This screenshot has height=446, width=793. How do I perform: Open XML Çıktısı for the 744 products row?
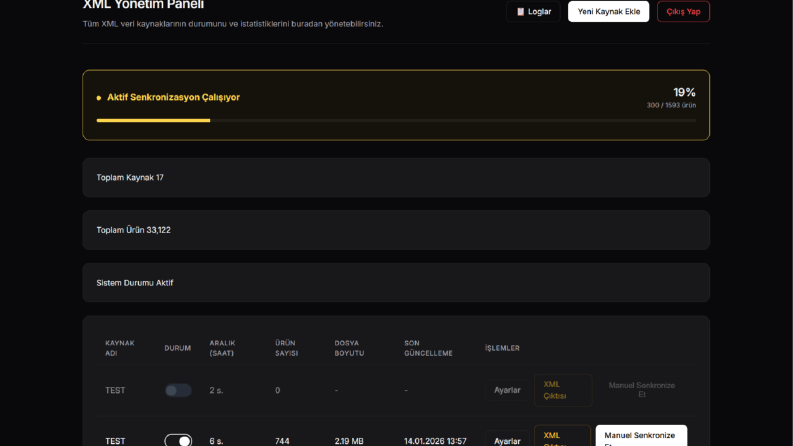click(563, 437)
